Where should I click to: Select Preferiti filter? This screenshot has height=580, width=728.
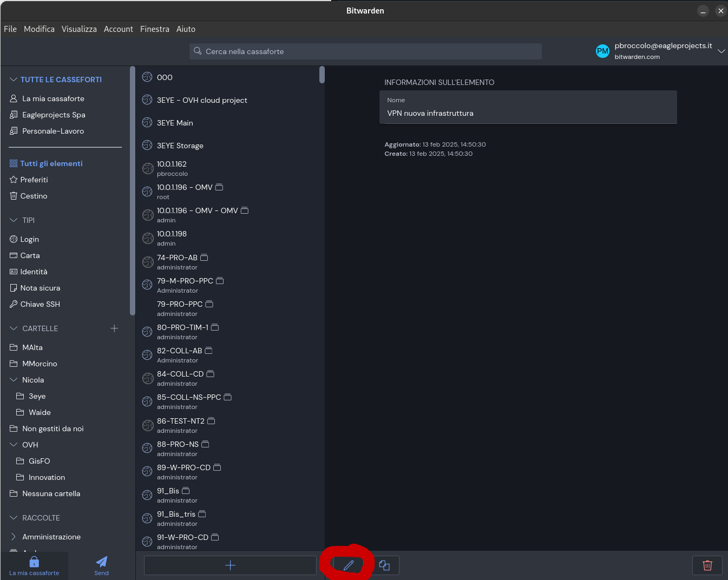pyautogui.click(x=34, y=180)
